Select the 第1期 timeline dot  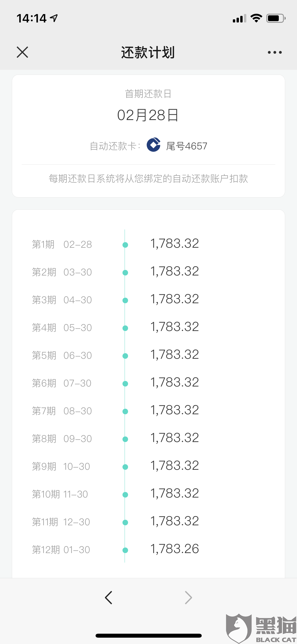(x=125, y=245)
